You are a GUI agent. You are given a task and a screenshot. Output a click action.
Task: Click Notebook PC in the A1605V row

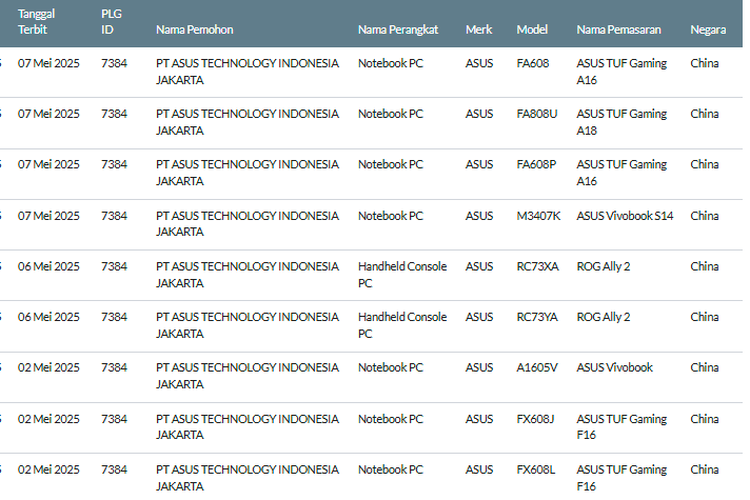pos(390,367)
